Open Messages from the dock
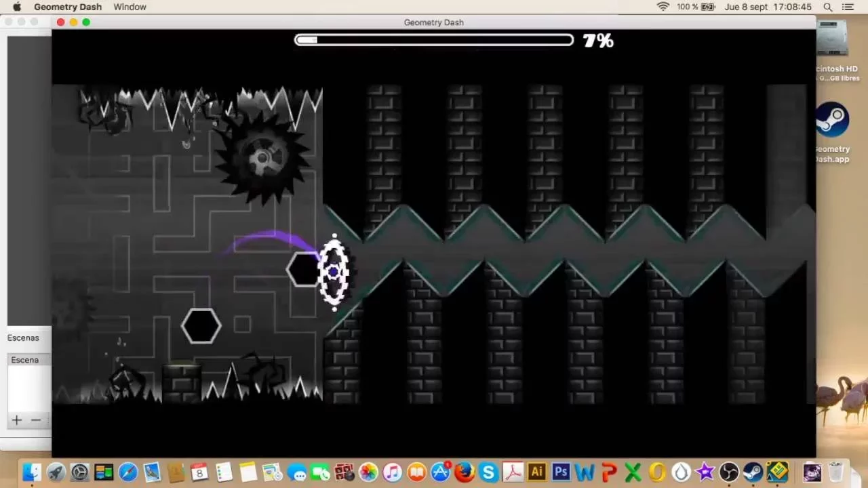This screenshot has height=488, width=868. point(296,472)
